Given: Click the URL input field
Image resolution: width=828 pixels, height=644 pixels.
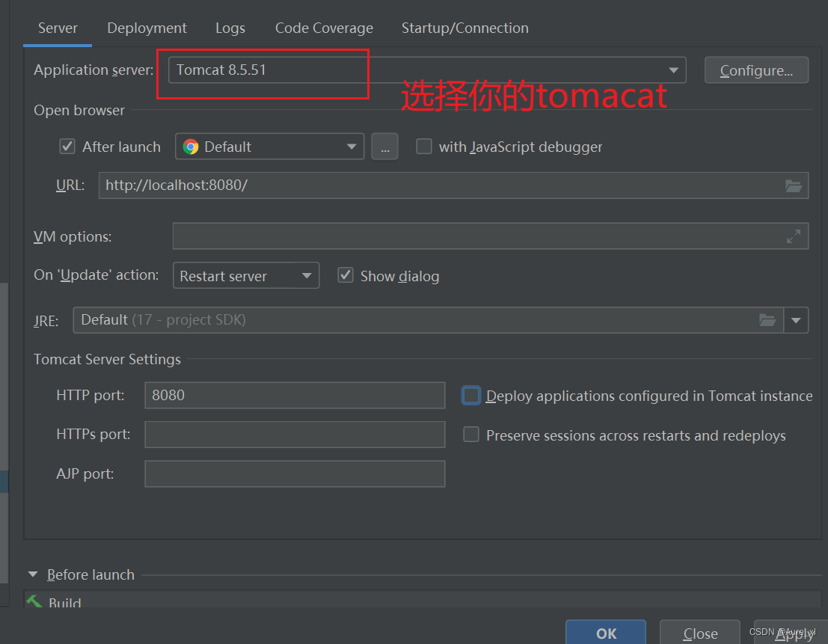Looking at the screenshot, I should coord(453,185).
